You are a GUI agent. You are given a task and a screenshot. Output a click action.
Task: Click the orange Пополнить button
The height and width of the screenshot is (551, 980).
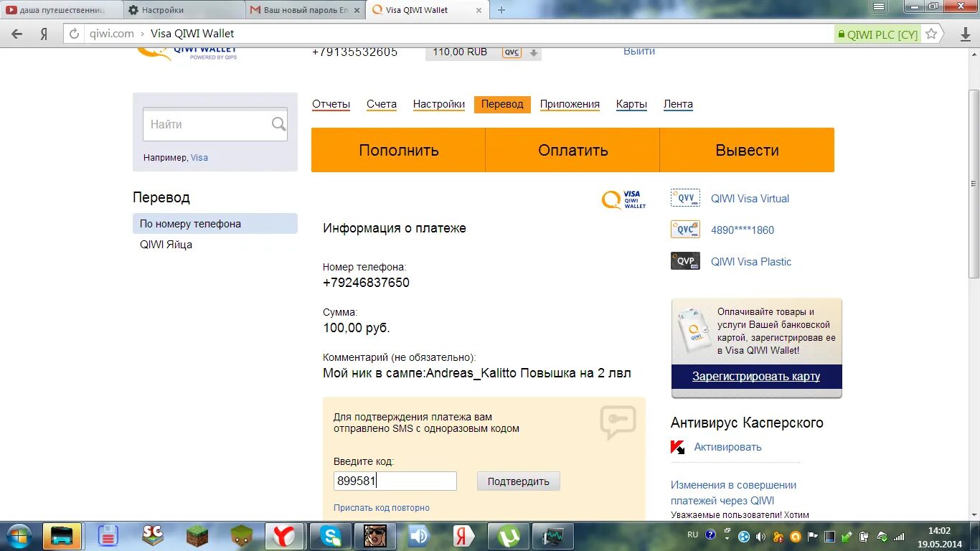(398, 150)
